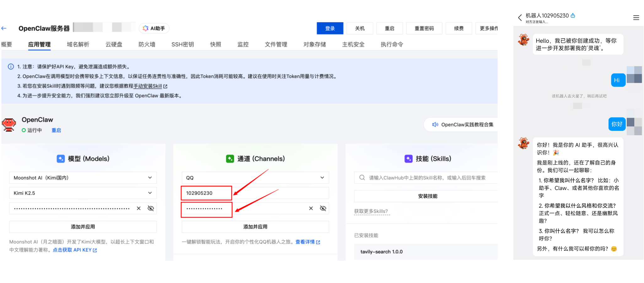The width and height of the screenshot is (644, 283).
Task: Go to the 执行命令 tab
Action: 392,44
